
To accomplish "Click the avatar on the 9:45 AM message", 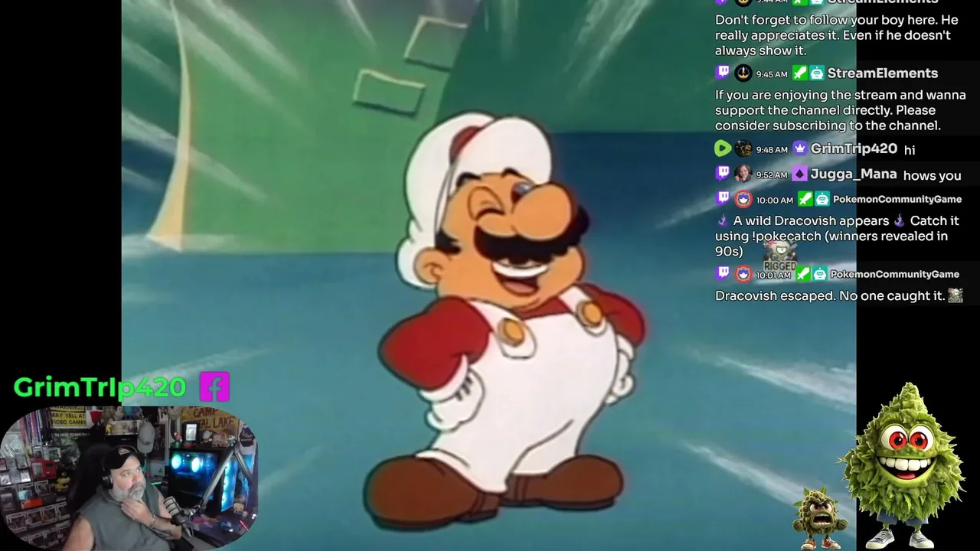I will click(x=743, y=73).
